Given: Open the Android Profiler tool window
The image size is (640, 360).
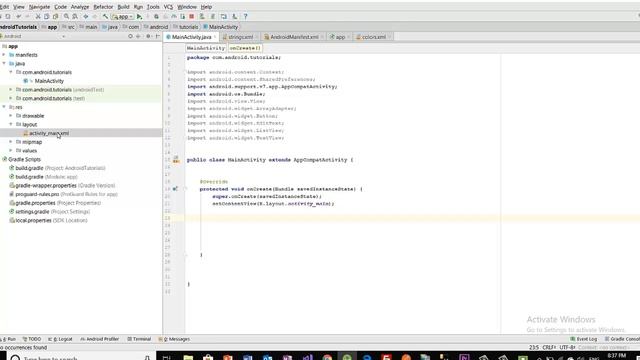Looking at the screenshot, I should tap(100, 339).
